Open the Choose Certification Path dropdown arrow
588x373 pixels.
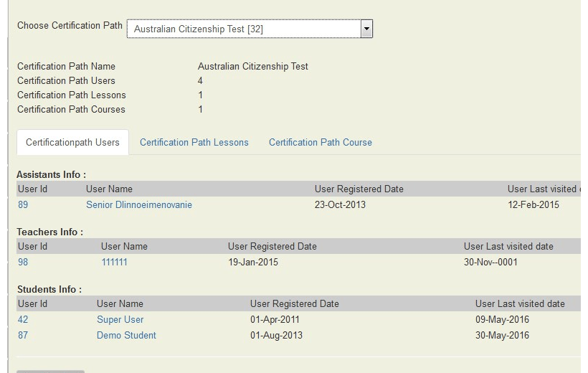click(x=366, y=29)
